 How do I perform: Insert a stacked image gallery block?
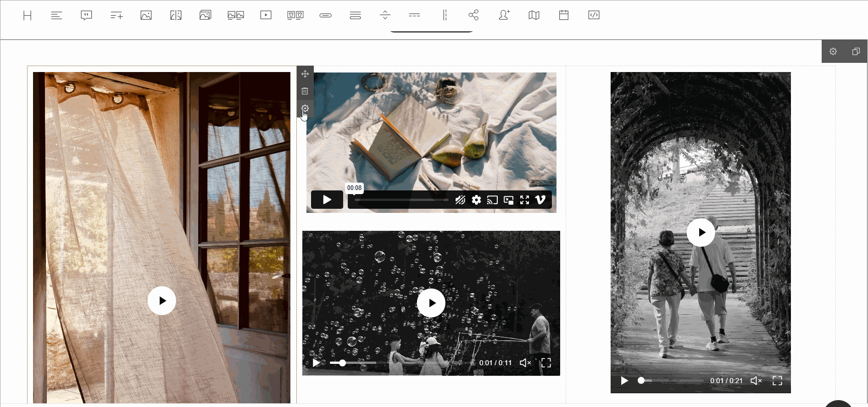click(x=205, y=15)
